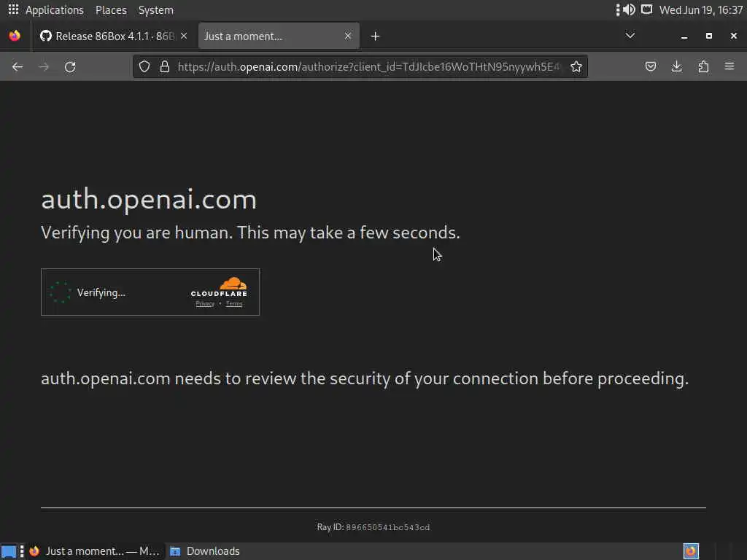Switch to Release 86Box 4.1.1 tab

pos(113,36)
